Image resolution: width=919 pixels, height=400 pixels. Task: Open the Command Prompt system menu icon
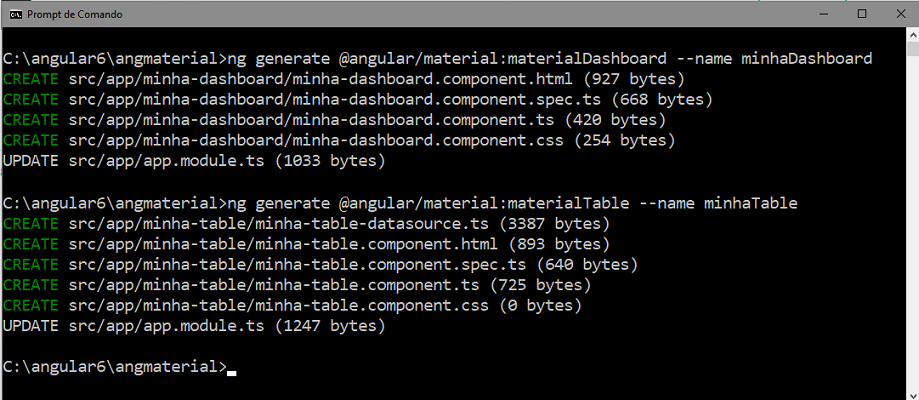(x=15, y=15)
